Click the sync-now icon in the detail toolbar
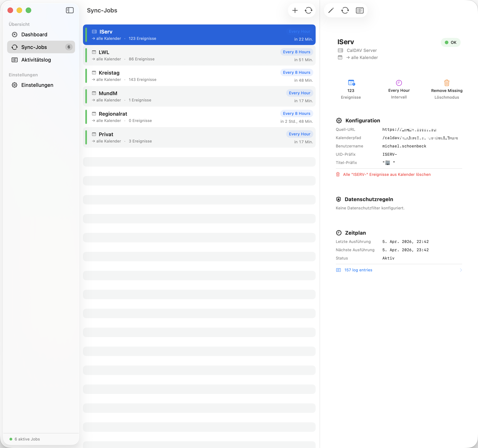 [345, 10]
